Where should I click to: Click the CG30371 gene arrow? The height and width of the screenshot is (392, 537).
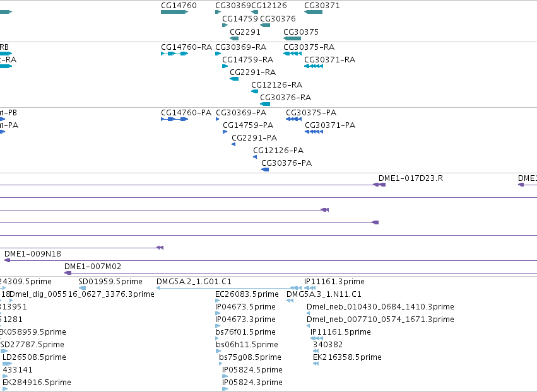[x=314, y=12]
